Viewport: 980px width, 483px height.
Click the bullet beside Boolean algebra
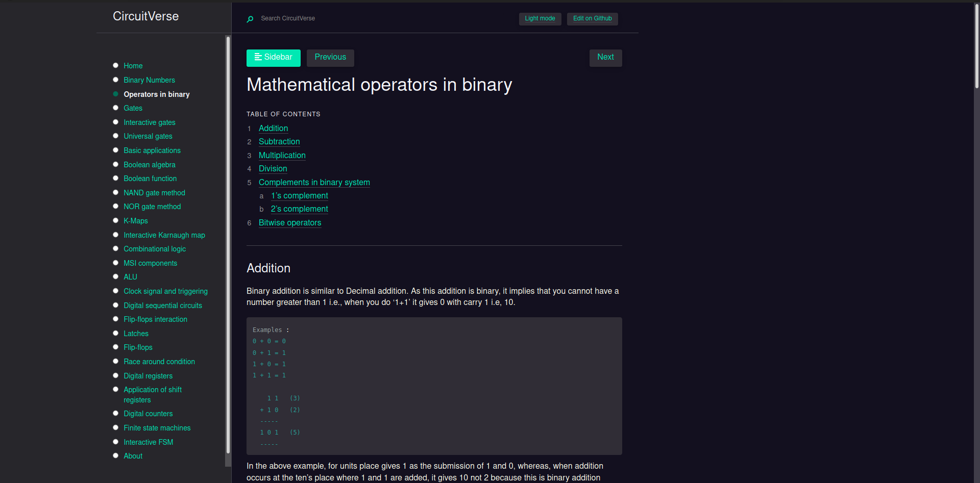(x=116, y=164)
